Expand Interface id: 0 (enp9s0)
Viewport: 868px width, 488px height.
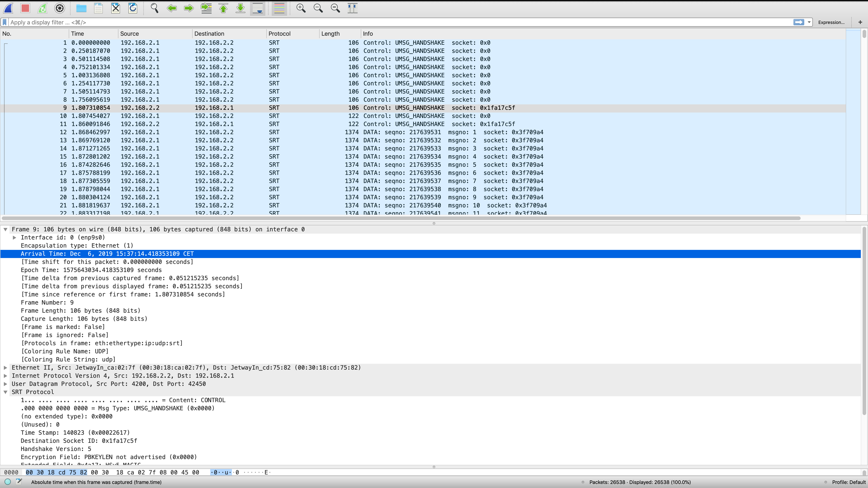pos(14,237)
